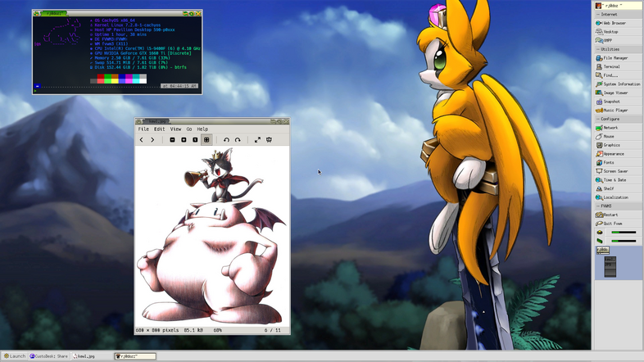Open Time & Date settings
The image size is (644, 362).
(618, 179)
